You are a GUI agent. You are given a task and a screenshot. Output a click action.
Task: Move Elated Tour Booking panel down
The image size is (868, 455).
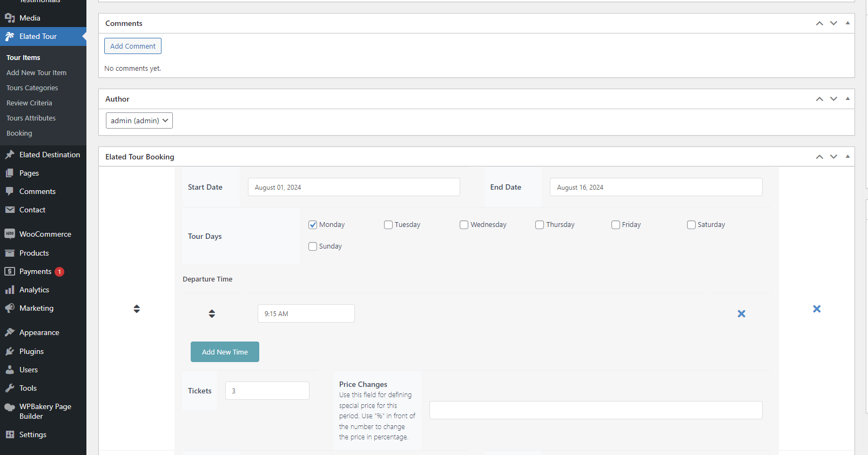[x=833, y=157]
